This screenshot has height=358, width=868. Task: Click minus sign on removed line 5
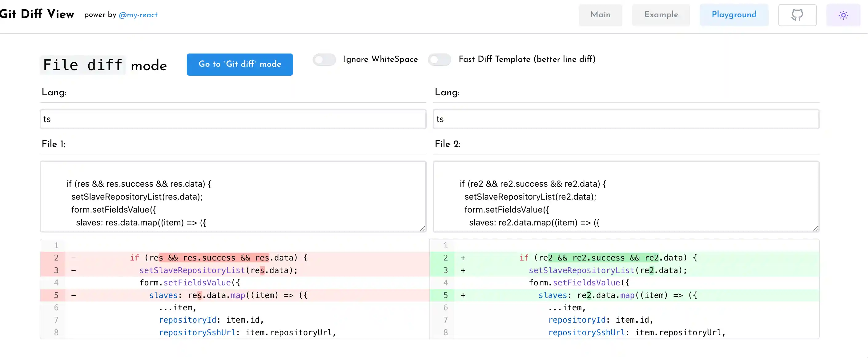(x=74, y=295)
